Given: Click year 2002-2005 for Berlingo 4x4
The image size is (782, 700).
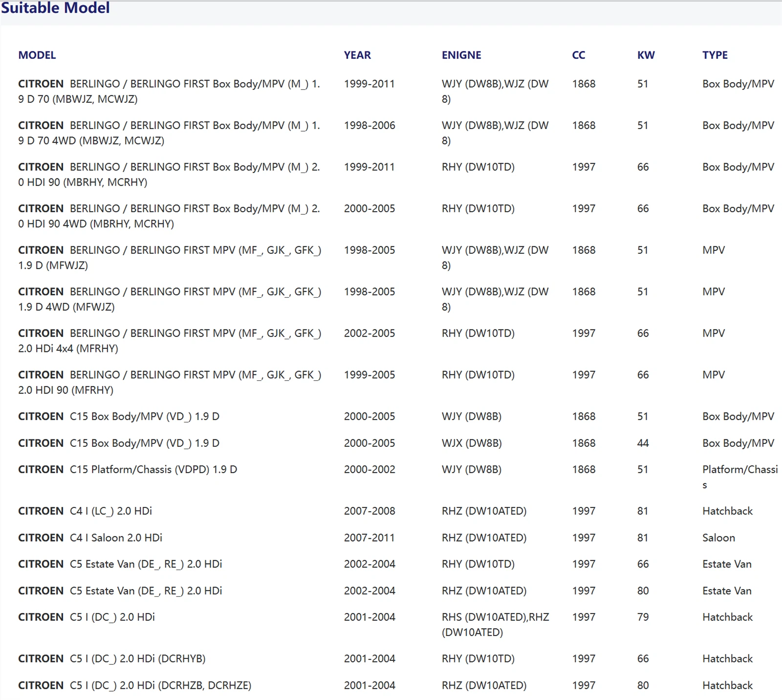Looking at the screenshot, I should 369,333.
